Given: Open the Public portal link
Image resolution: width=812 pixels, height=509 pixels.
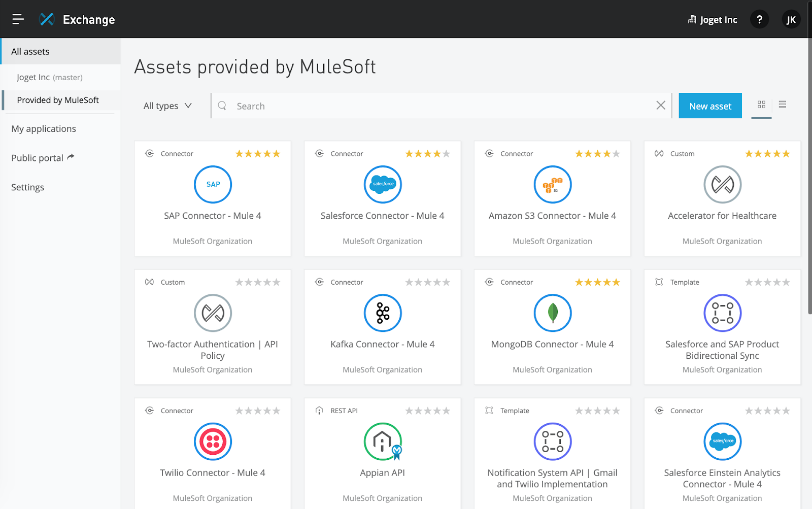Looking at the screenshot, I should pyautogui.click(x=43, y=158).
